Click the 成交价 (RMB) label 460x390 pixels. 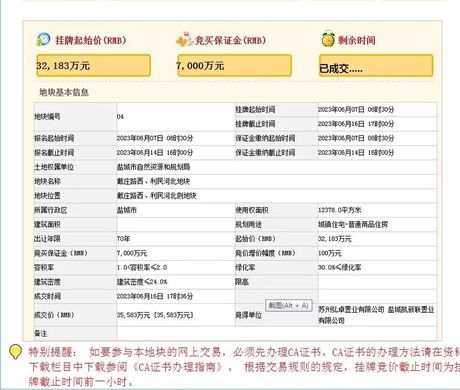[x=54, y=315]
